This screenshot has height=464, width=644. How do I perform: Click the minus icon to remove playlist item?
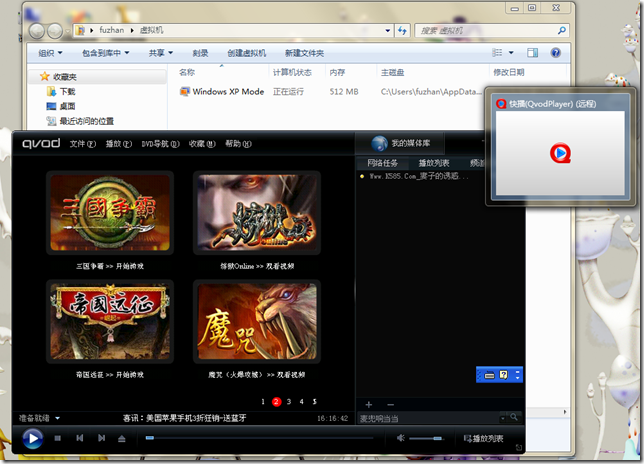click(x=391, y=404)
